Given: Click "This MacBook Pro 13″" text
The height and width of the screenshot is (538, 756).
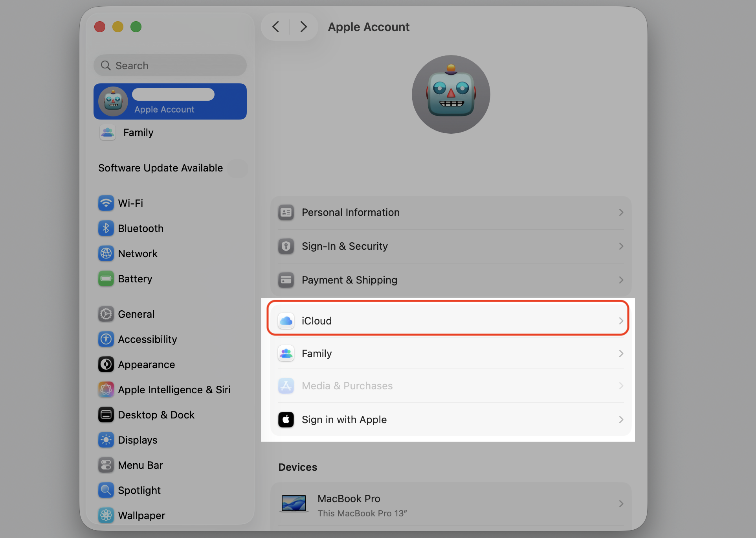Looking at the screenshot, I should point(362,513).
